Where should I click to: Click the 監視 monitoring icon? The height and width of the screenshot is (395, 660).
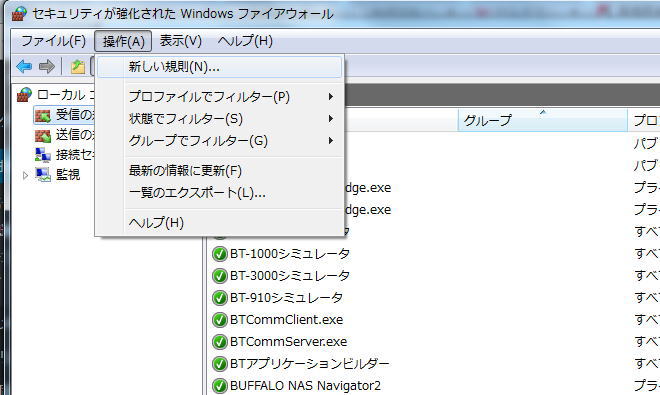click(x=43, y=174)
